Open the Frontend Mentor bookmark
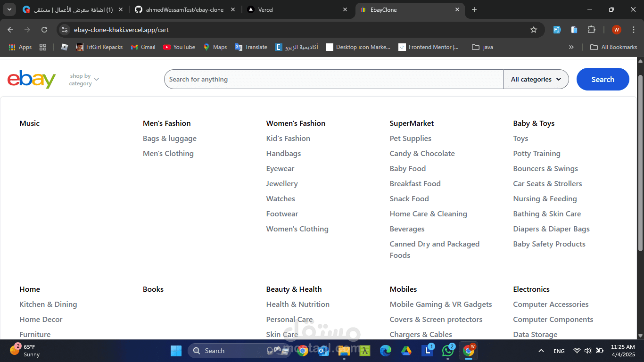The height and width of the screenshot is (362, 644). tap(428, 47)
